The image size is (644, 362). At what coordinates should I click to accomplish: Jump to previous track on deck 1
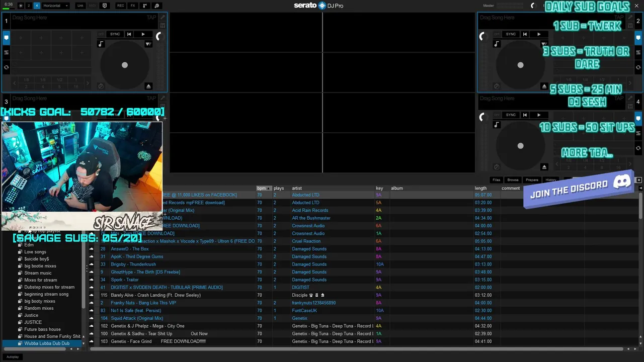point(129,34)
